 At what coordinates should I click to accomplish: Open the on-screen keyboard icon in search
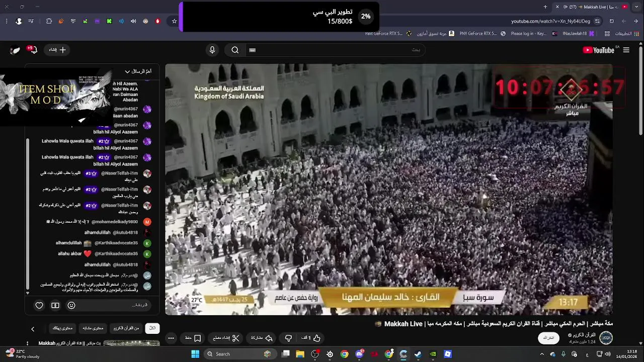253,50
